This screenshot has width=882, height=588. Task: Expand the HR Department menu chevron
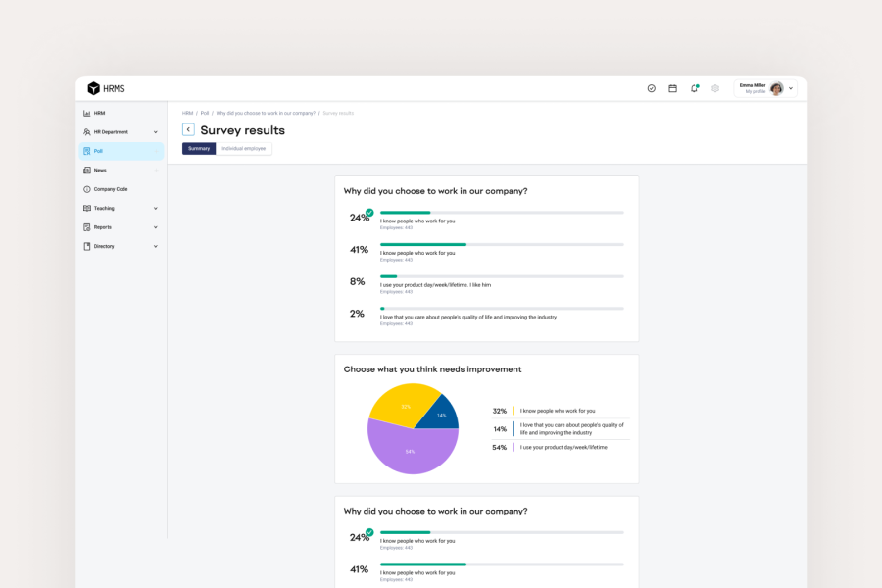[155, 132]
